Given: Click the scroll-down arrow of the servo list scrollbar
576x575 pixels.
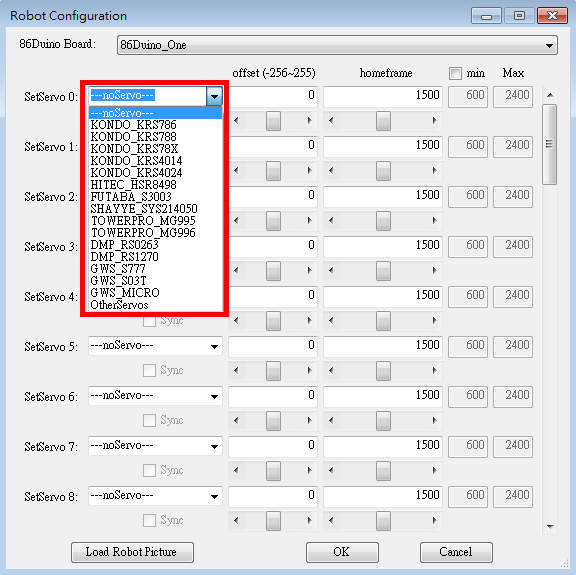Looking at the screenshot, I should pyautogui.click(x=550, y=527).
